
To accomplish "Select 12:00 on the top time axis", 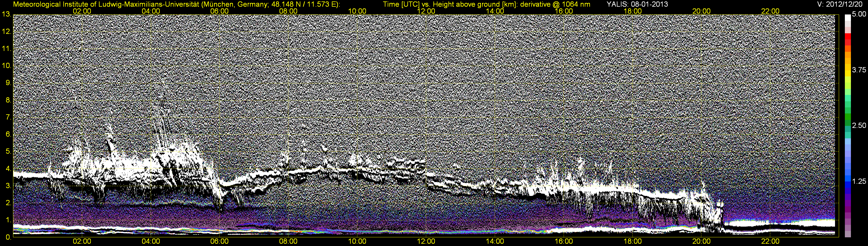I will [x=426, y=11].
